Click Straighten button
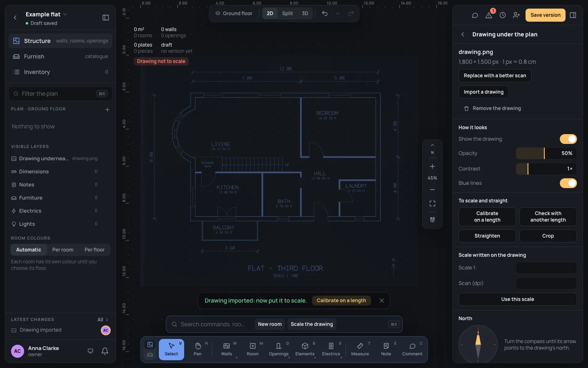The width and height of the screenshot is (588, 368). (487, 236)
